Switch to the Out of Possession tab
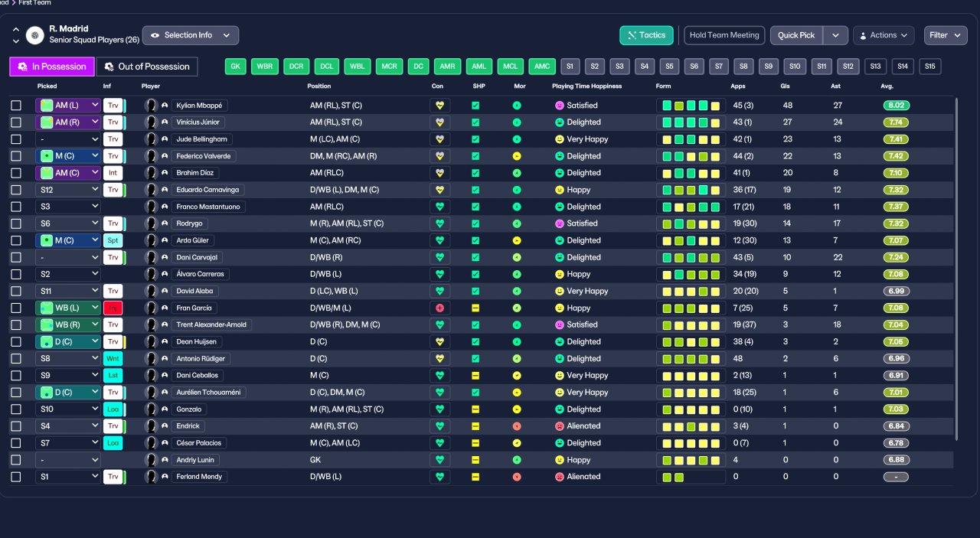 tap(147, 67)
